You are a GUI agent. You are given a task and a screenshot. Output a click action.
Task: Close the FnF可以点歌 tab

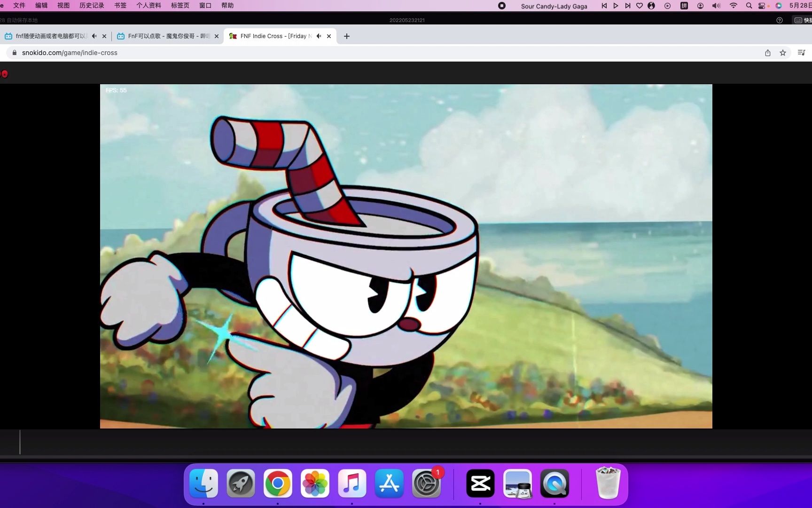click(216, 36)
